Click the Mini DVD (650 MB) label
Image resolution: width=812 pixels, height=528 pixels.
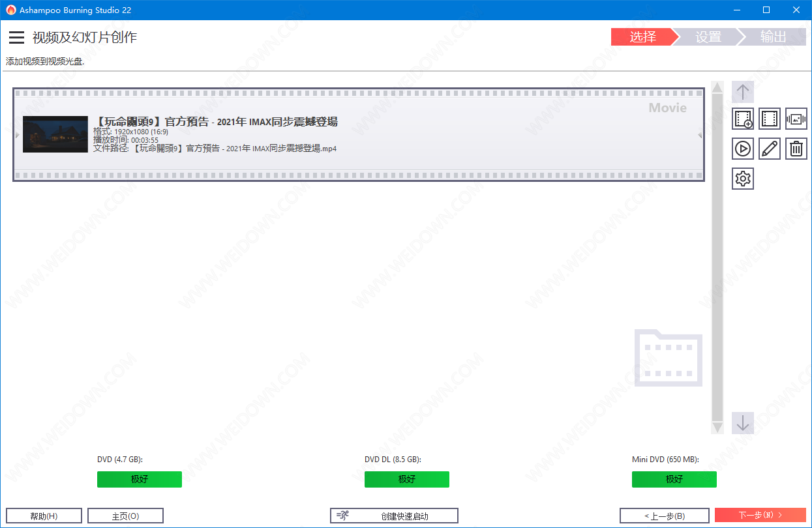(x=665, y=460)
